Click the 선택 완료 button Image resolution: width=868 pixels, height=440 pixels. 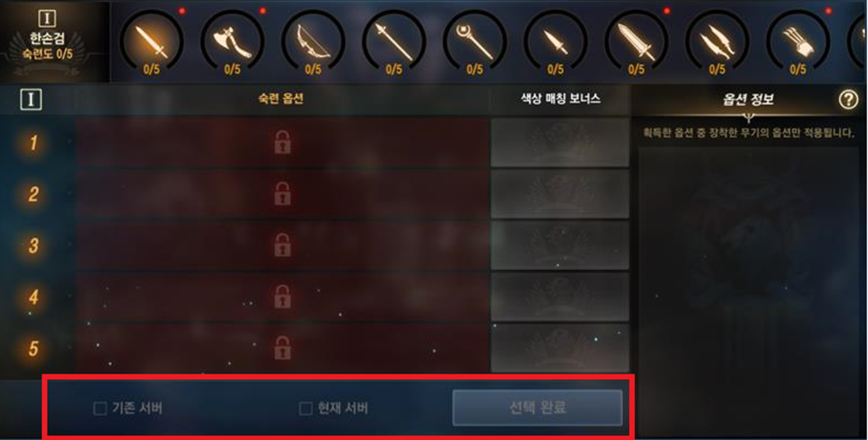click(x=537, y=408)
